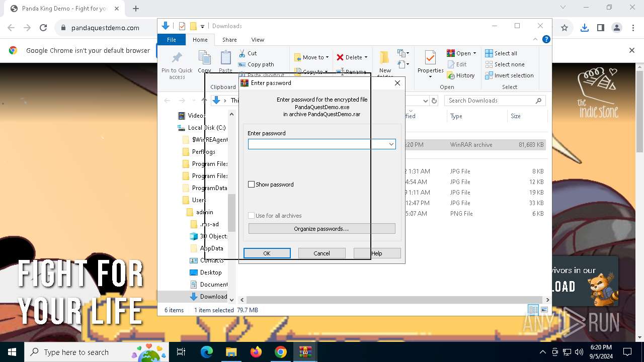Collapse the Explorer ribbon chevron
This screenshot has width=644, height=362.
(x=535, y=40)
